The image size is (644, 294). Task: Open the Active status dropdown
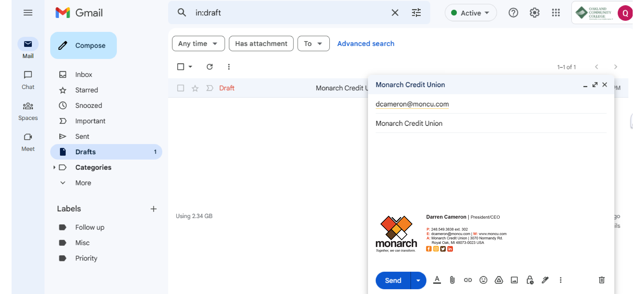tap(471, 13)
